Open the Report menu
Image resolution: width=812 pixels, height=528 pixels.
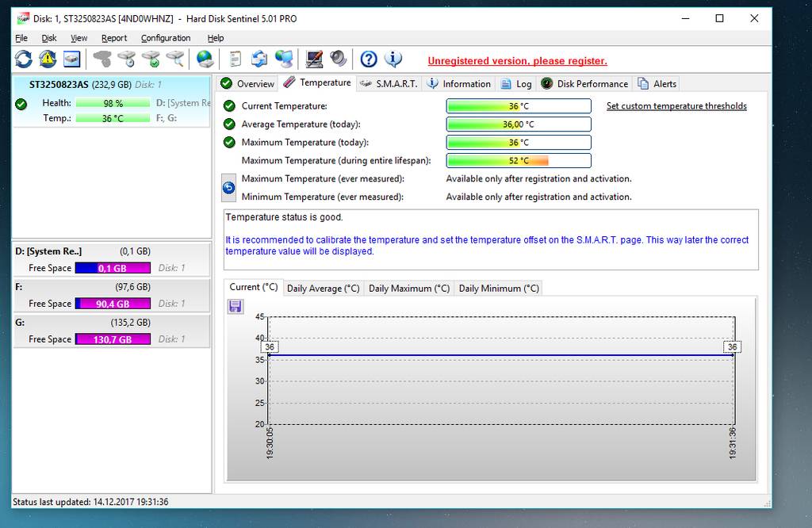pyautogui.click(x=114, y=38)
